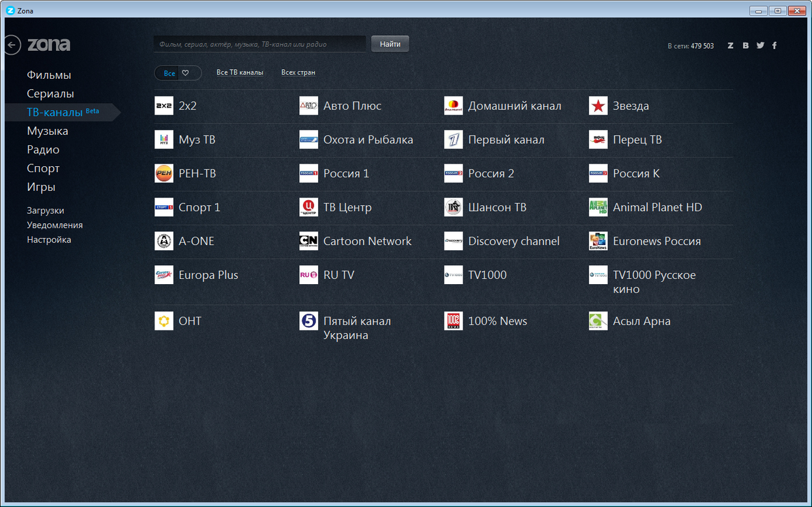The width and height of the screenshot is (812, 507).
Task: Click the Europa Plus name text
Action: pyautogui.click(x=209, y=275)
